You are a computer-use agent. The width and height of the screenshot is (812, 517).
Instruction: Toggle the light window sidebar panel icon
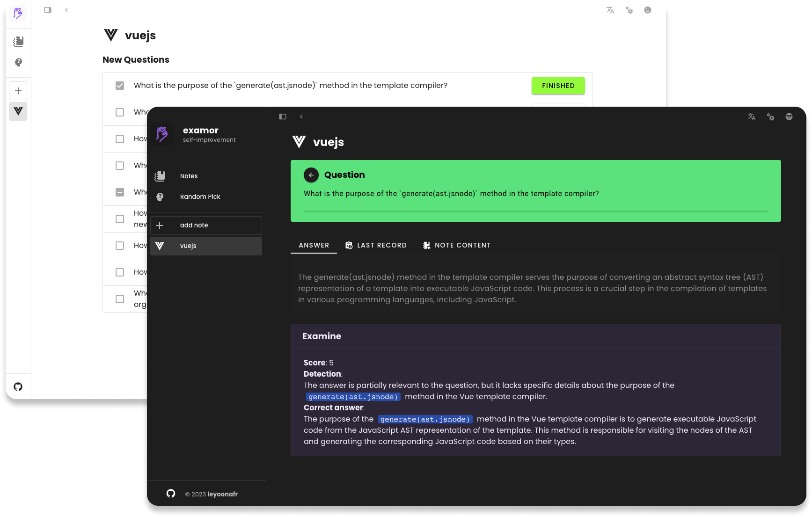click(x=48, y=10)
